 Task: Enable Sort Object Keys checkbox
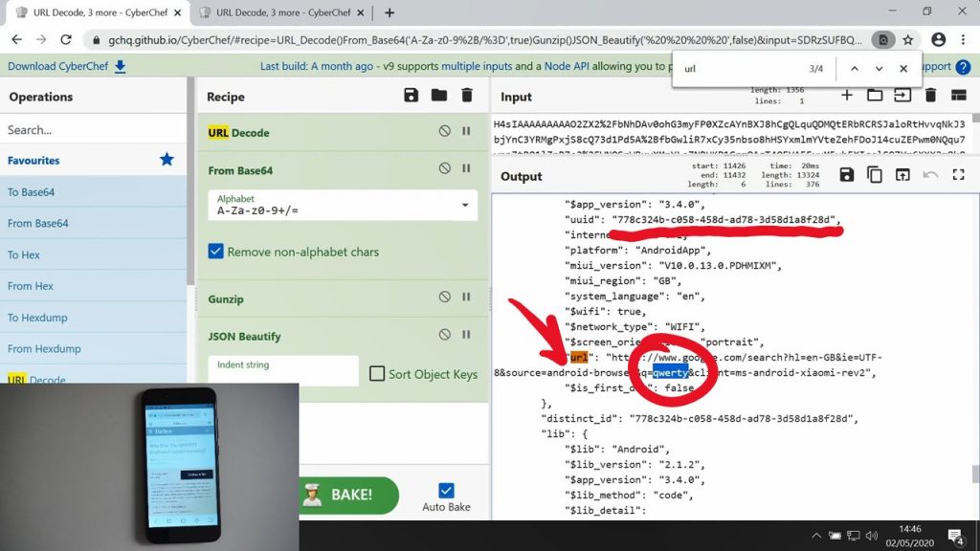point(377,374)
